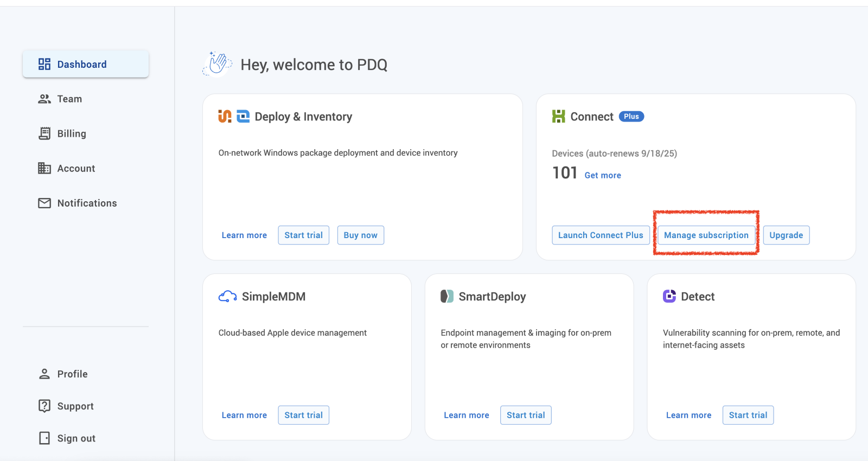Image resolution: width=868 pixels, height=461 pixels.
Task: Click the Notifications envelope icon
Action: [x=44, y=203]
